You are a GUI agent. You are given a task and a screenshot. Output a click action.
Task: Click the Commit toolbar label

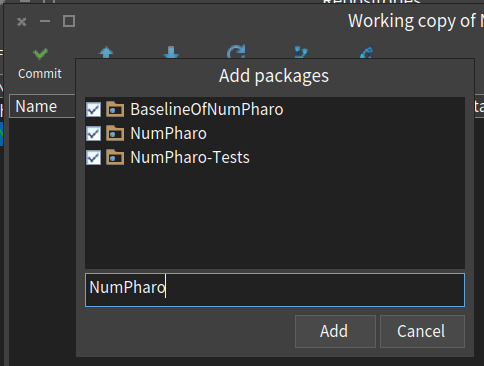[40, 74]
